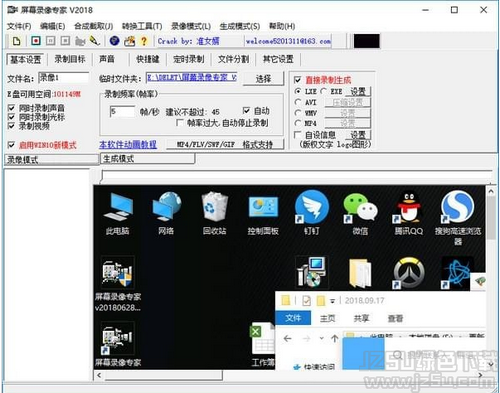500x393 pixels.
Task: Open the 本软件动画教程 link
Action: [x=128, y=145]
